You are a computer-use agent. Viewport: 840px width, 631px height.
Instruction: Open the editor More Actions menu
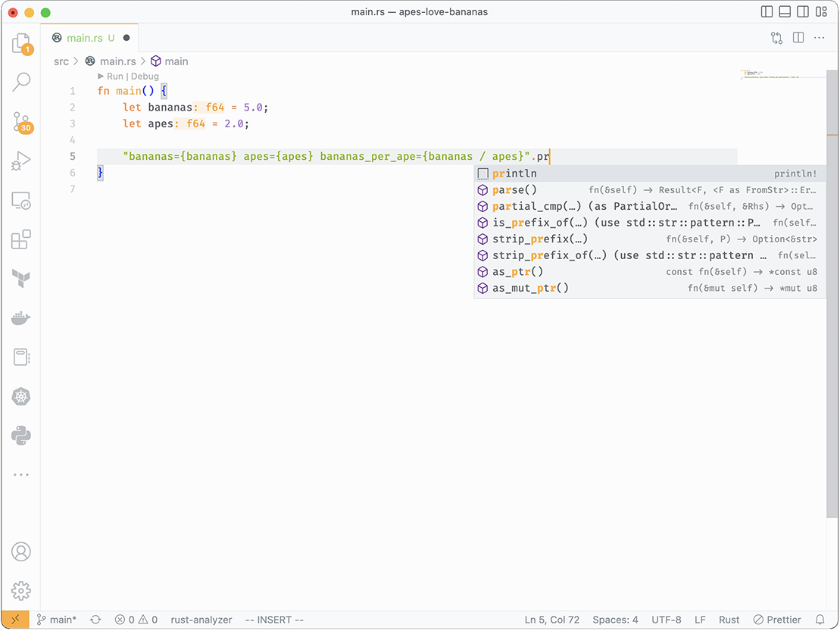click(x=819, y=37)
